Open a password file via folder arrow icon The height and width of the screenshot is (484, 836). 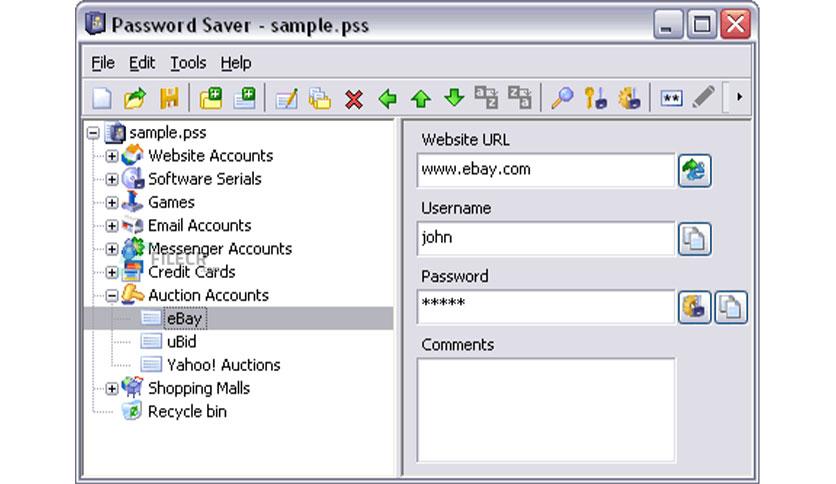[x=135, y=98]
